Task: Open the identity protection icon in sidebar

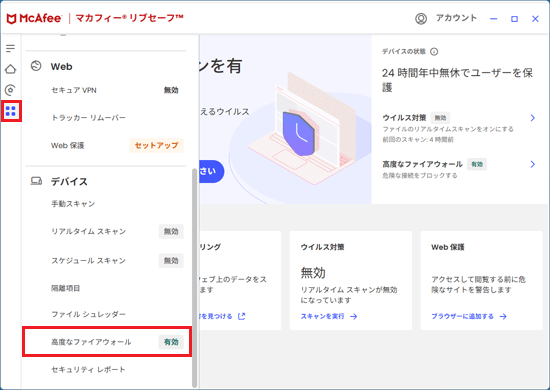Action: (x=11, y=90)
